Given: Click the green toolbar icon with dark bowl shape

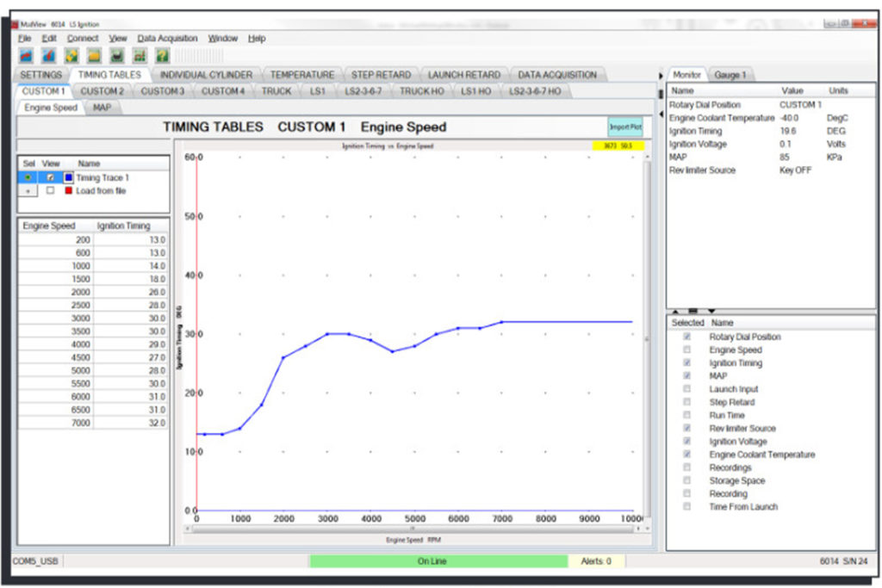Looking at the screenshot, I should 117,56.
